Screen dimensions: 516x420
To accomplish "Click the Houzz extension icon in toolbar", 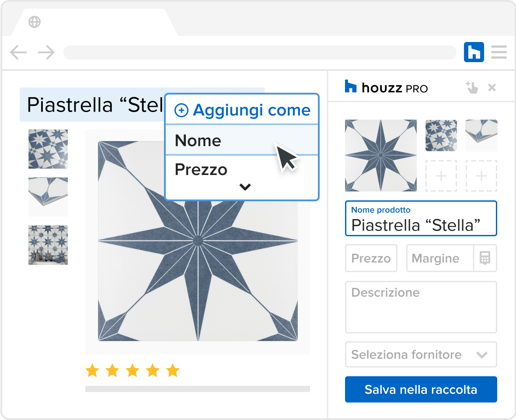I will pyautogui.click(x=474, y=52).
